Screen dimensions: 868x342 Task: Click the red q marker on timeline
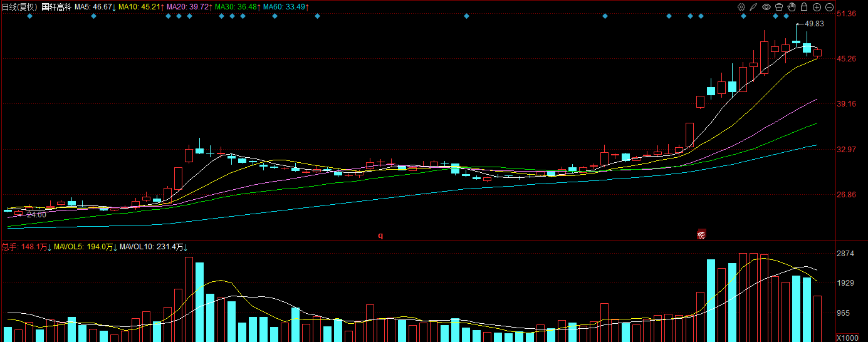point(380,236)
